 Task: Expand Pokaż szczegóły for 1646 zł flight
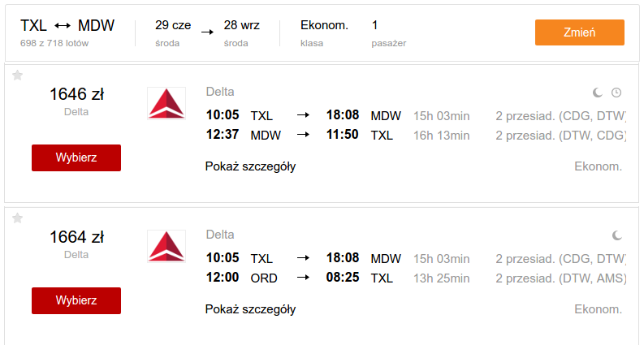click(251, 166)
